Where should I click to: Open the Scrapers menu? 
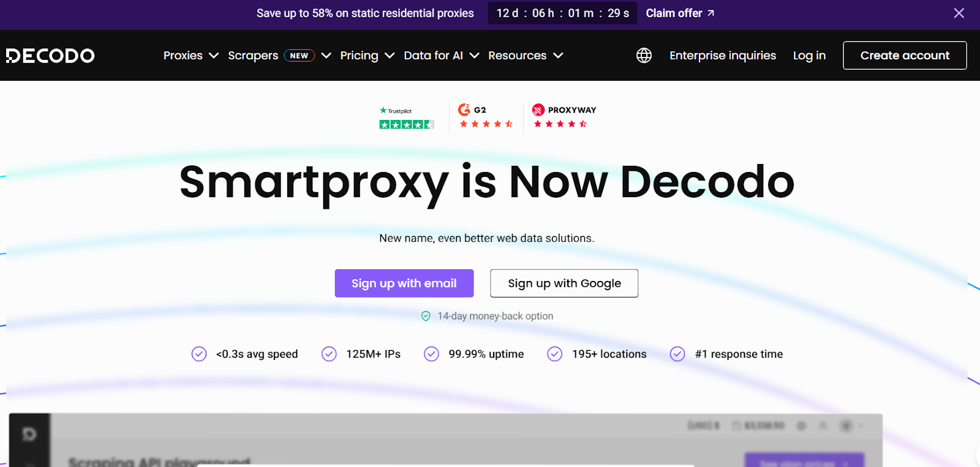tap(253, 56)
